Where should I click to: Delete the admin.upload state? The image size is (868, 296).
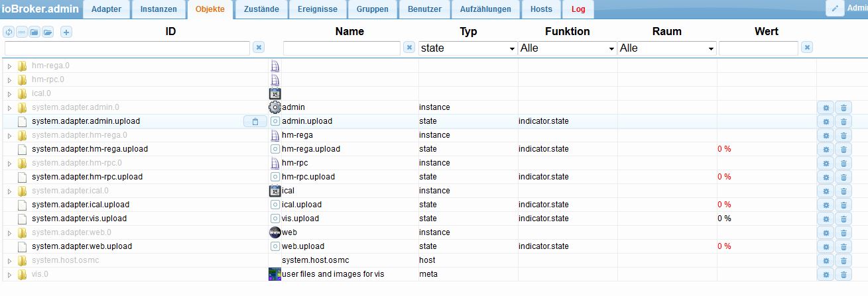click(x=843, y=121)
